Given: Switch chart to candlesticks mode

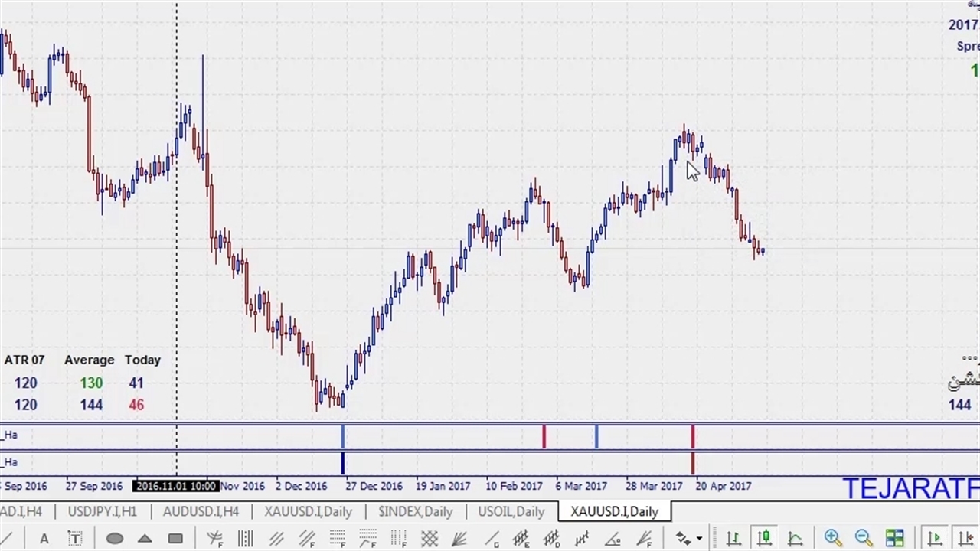Looking at the screenshot, I should [x=764, y=539].
